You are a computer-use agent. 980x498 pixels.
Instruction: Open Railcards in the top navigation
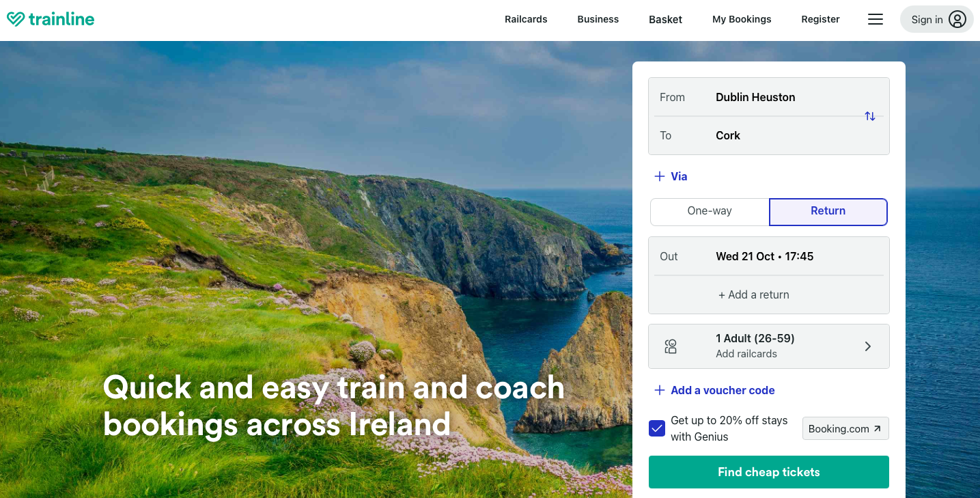(x=526, y=19)
